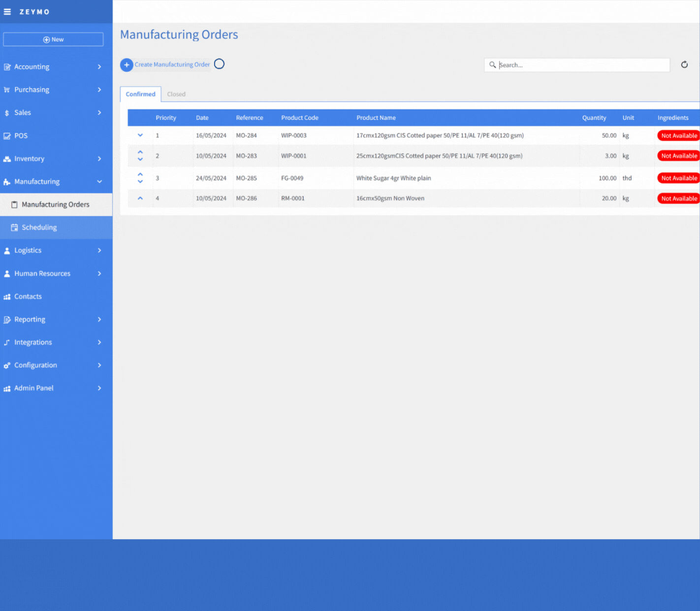The height and width of the screenshot is (611, 700).
Task: Click the 24/05/2024 date cell
Action: coord(211,178)
